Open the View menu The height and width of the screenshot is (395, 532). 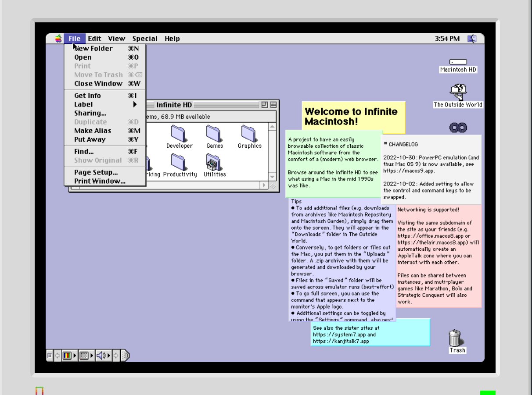[x=116, y=39]
